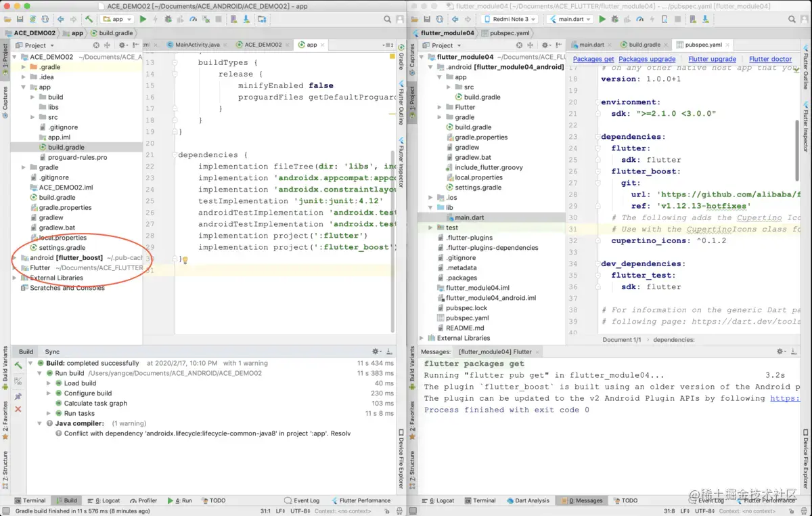Click the Build panel settings gear icon
Image resolution: width=812 pixels, height=516 pixels.
[376, 351]
